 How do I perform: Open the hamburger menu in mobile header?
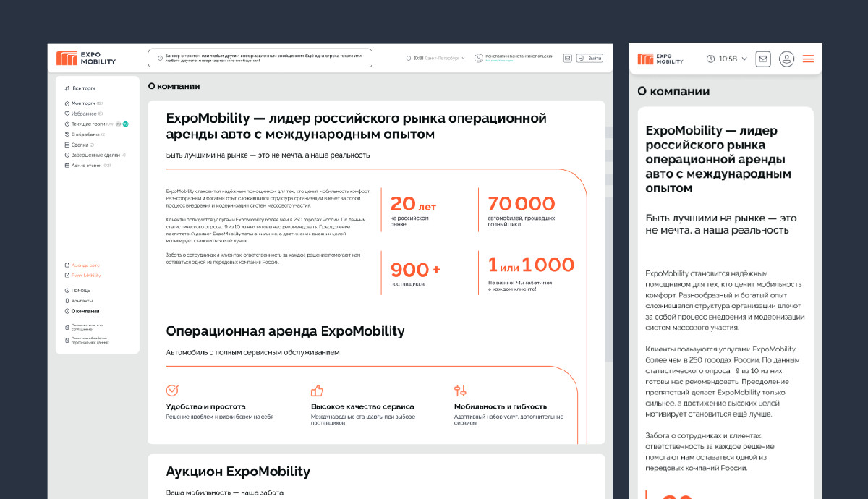tap(808, 59)
